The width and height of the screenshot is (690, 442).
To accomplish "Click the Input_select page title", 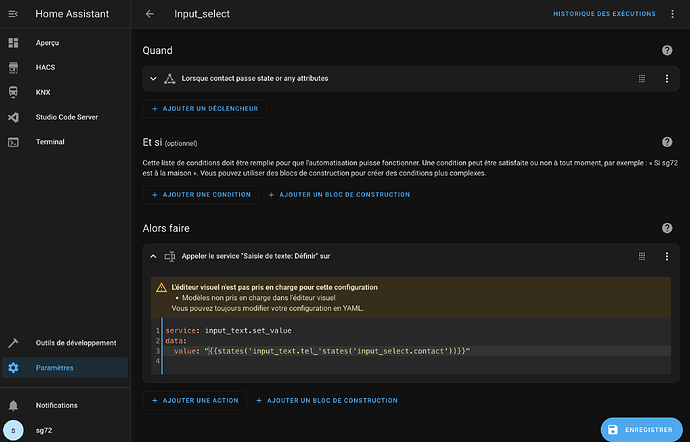I will [x=202, y=14].
